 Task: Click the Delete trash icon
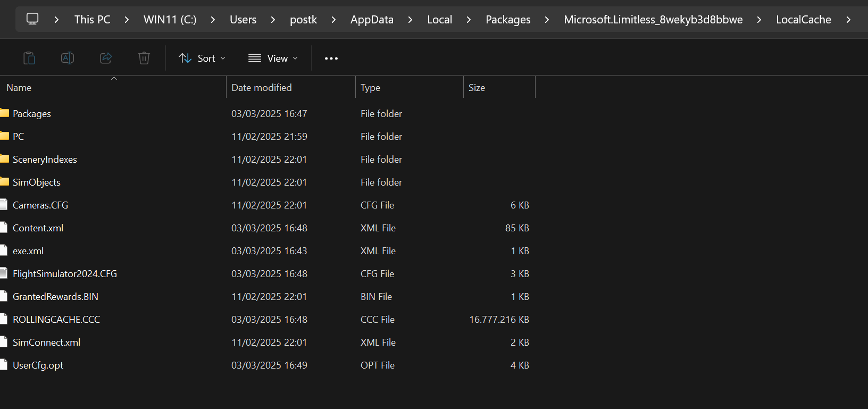click(144, 58)
